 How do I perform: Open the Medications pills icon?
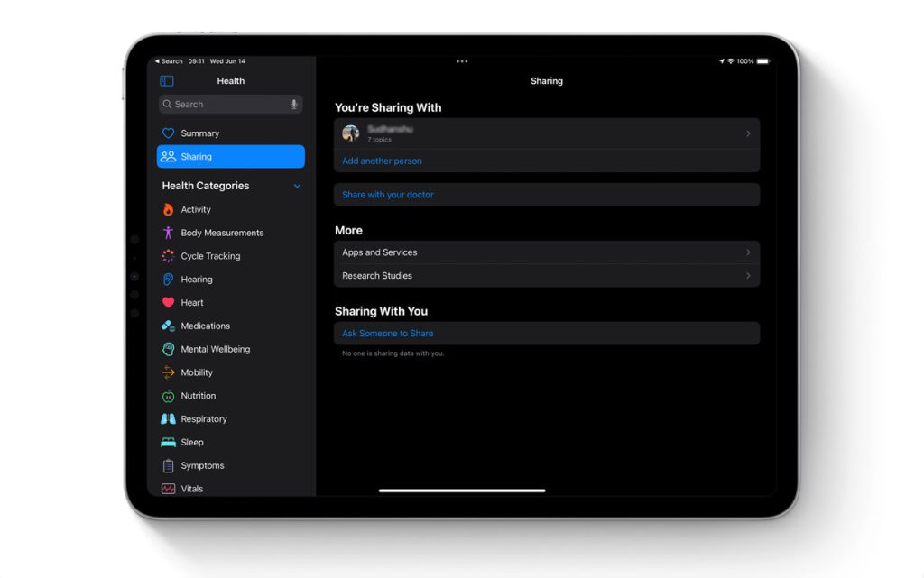point(168,326)
